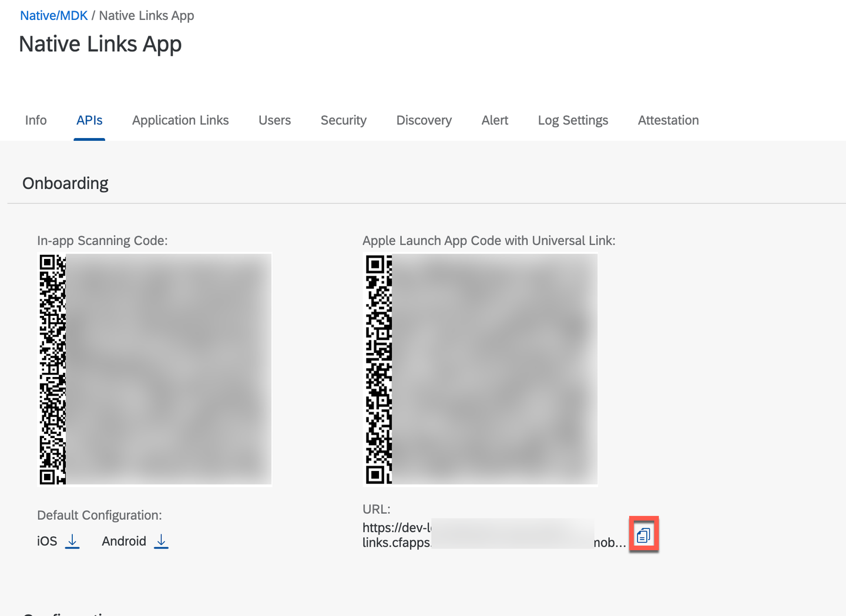
Task: Click the Onboarding section heading
Action: (65, 183)
